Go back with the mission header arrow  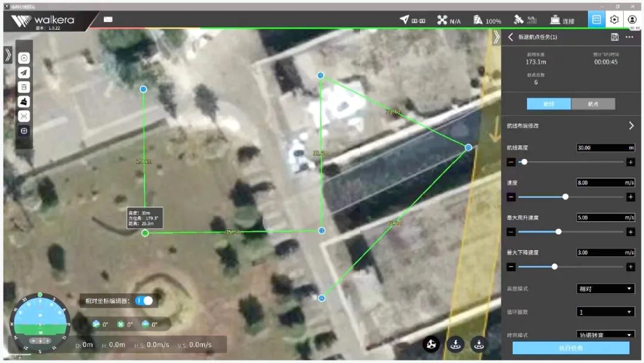coord(511,37)
